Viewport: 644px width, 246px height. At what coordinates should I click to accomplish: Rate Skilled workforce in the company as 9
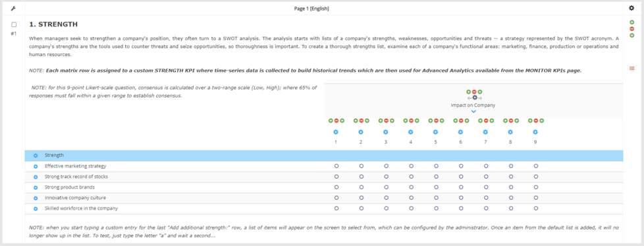pyautogui.click(x=536, y=208)
